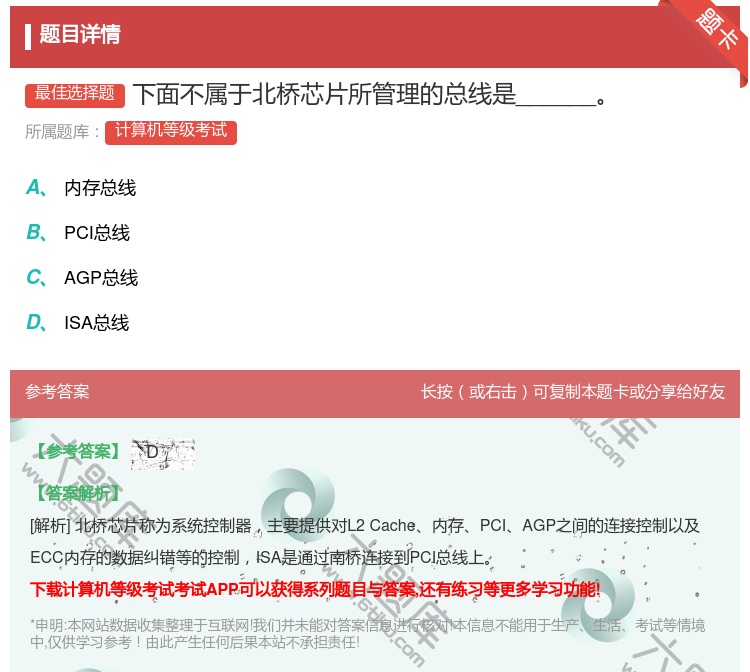Click the 参考答案 section header
The image size is (750, 672).
pos(57,392)
